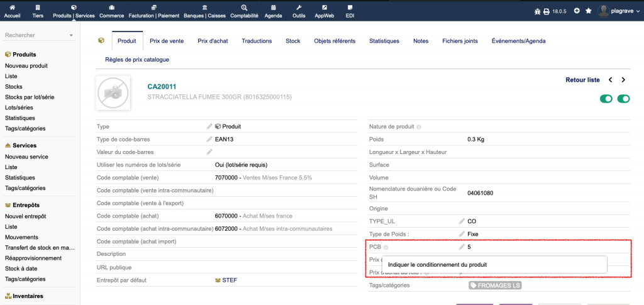Click the product photo placeholder thumbnail

[x=113, y=93]
